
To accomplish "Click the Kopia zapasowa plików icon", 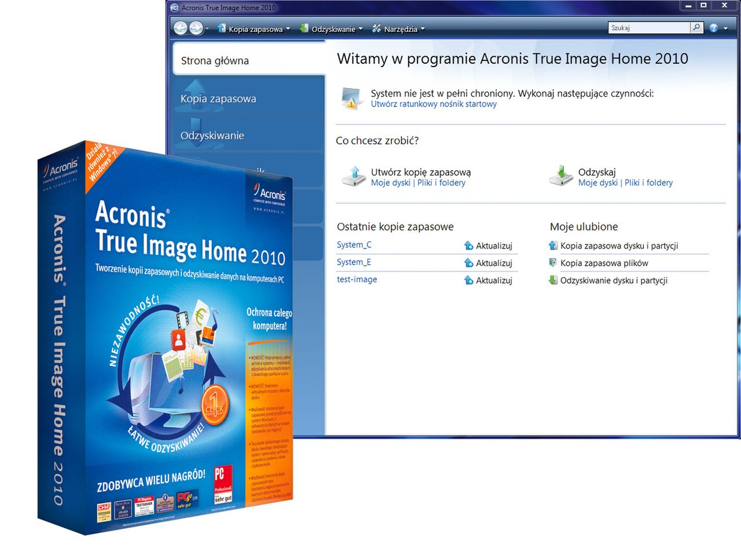I will pos(553,263).
